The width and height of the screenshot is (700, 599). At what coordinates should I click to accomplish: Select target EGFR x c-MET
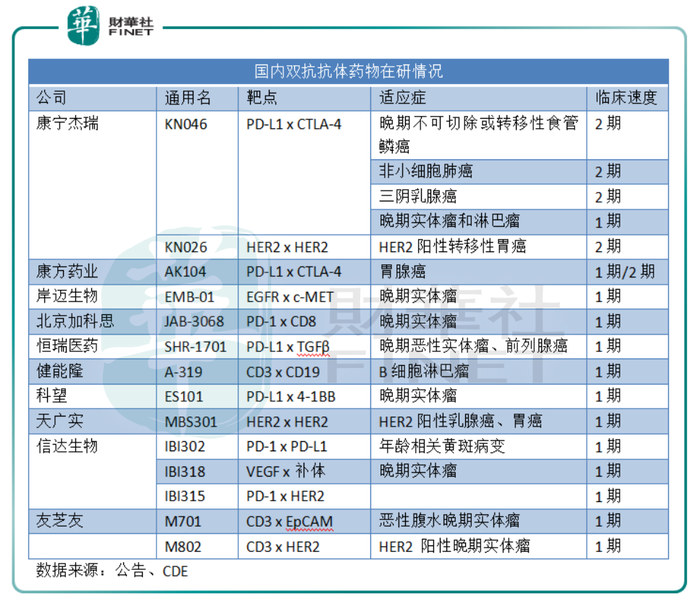pyautogui.click(x=290, y=297)
